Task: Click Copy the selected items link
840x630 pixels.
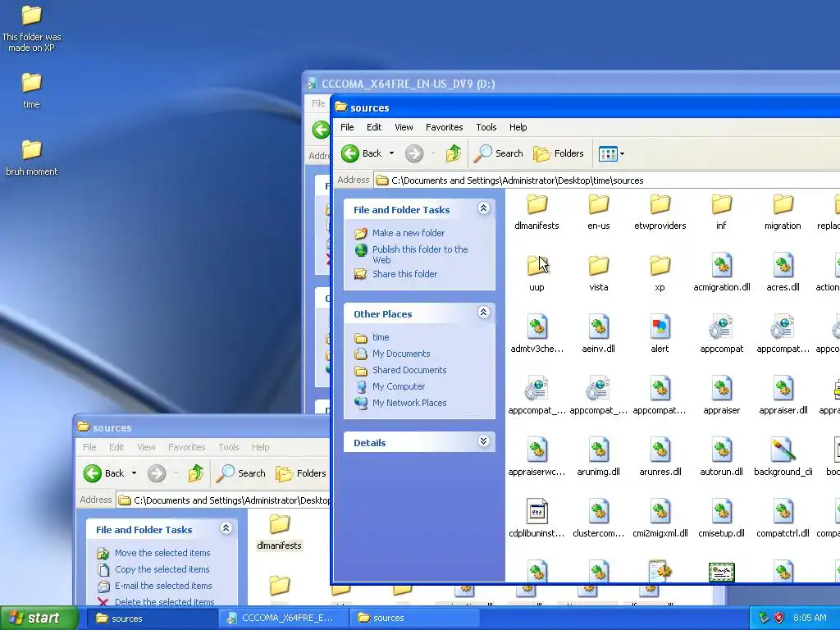Action: tap(162, 569)
